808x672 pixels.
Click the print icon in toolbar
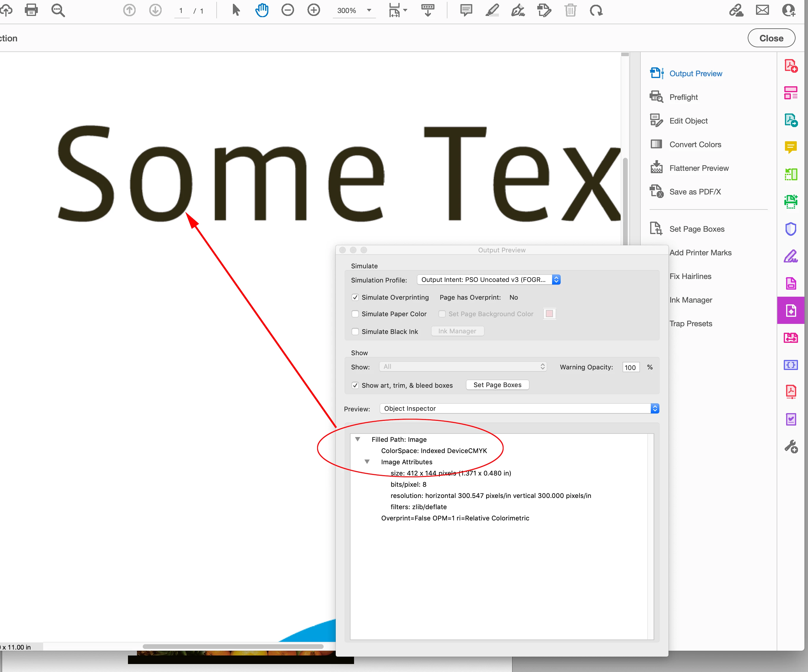point(31,10)
